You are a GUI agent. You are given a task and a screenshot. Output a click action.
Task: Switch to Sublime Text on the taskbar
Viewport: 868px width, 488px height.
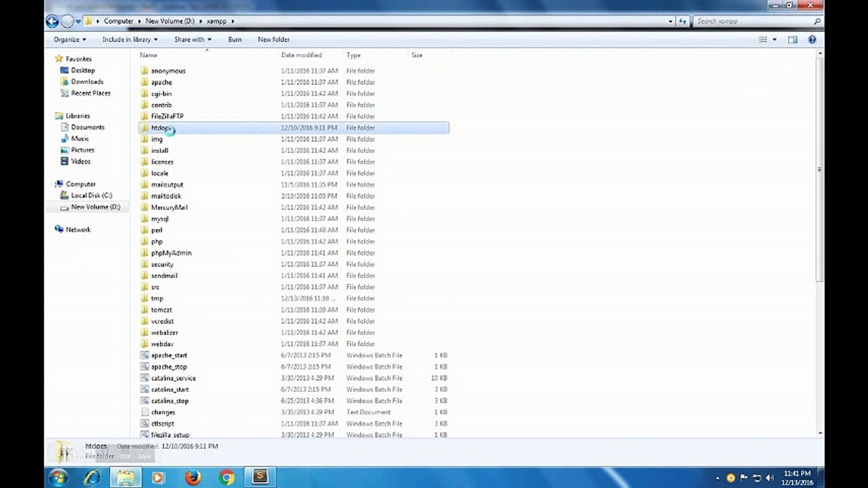260,477
